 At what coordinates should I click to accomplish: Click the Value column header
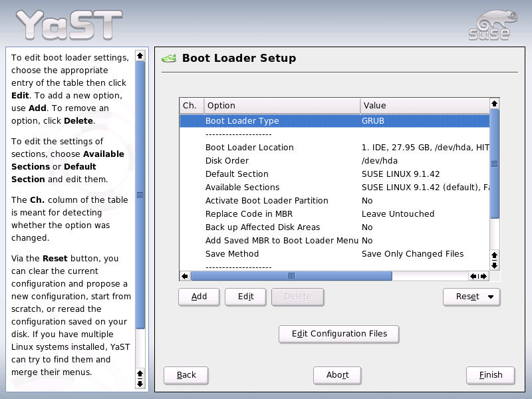(x=425, y=106)
